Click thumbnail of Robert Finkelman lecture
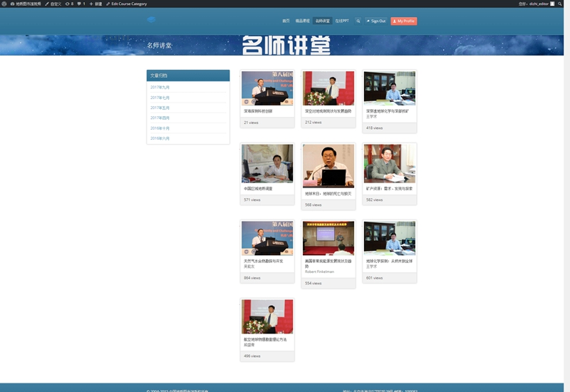The width and height of the screenshot is (570, 392). [328, 238]
